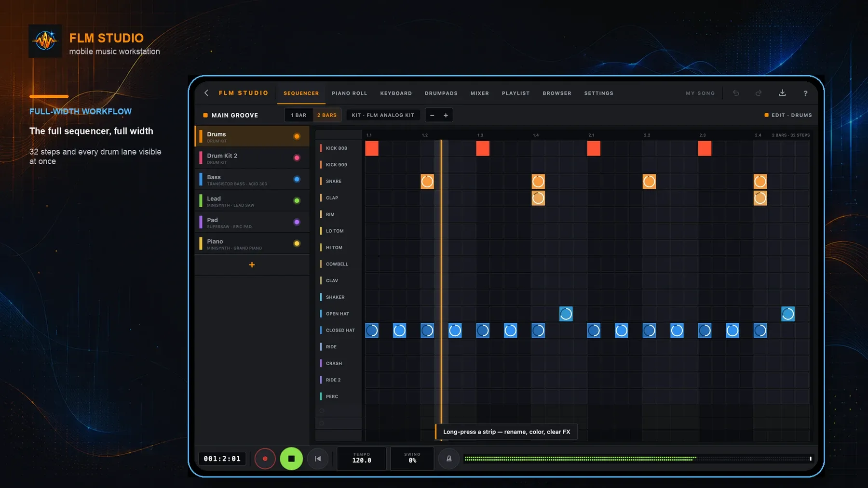The image size is (868, 488).
Task: Toggle the purple dot on Pad track
Action: 297,222
